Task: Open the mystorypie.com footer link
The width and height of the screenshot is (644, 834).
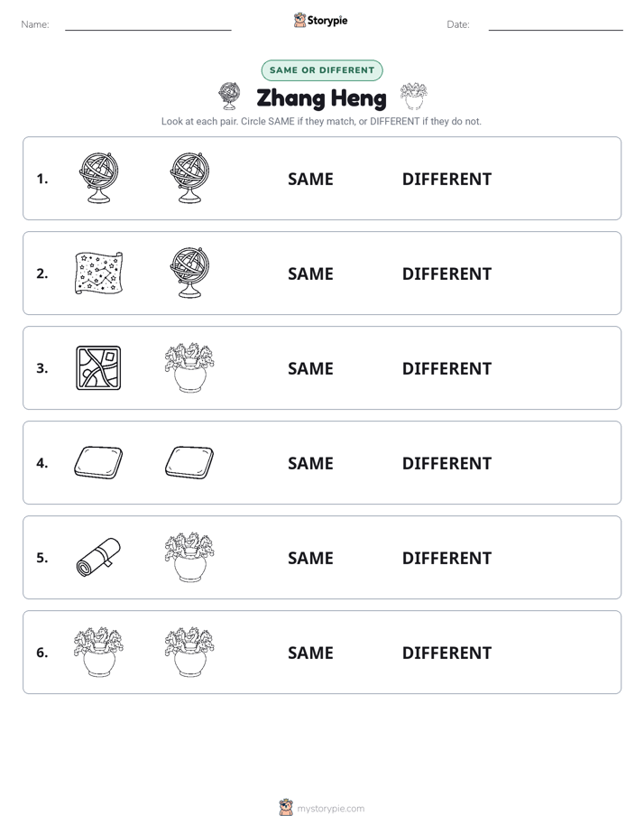Action: tap(330, 809)
